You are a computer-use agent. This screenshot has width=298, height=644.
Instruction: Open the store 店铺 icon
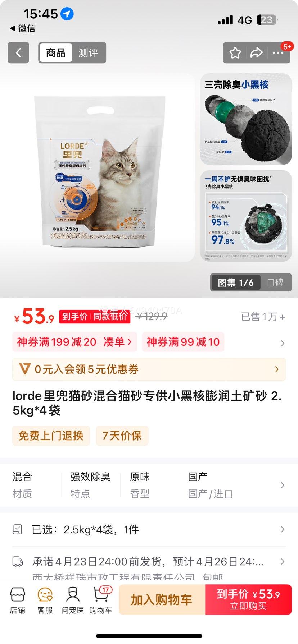(17, 601)
